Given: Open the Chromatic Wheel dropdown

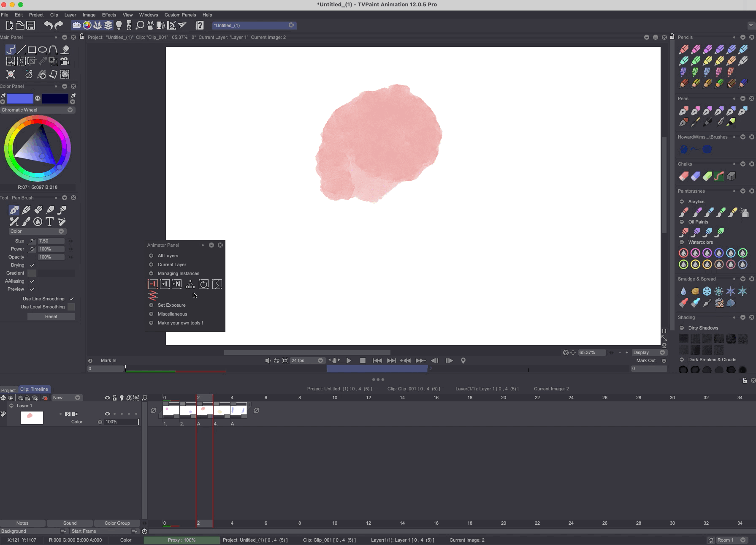Looking at the screenshot, I should click(70, 110).
